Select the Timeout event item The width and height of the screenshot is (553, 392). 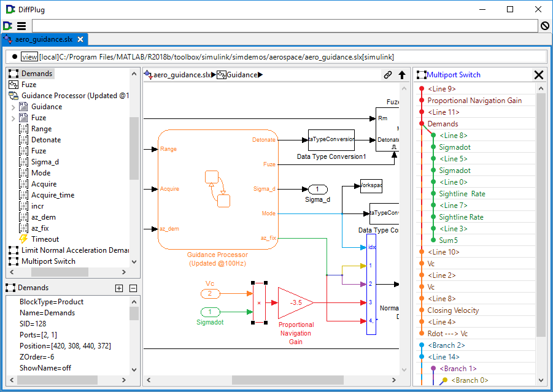click(45, 239)
